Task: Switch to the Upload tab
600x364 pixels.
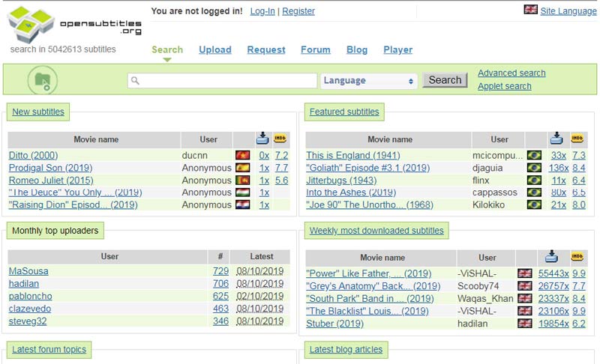Action: click(214, 49)
